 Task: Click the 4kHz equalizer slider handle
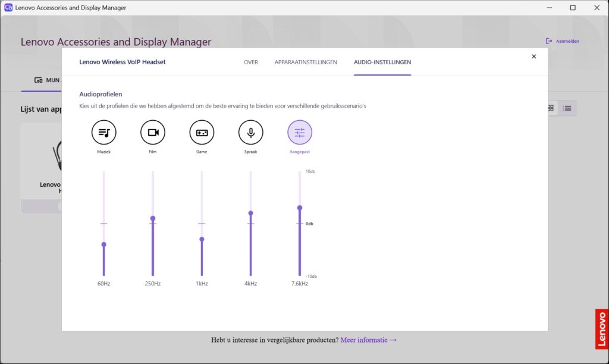[x=250, y=214]
